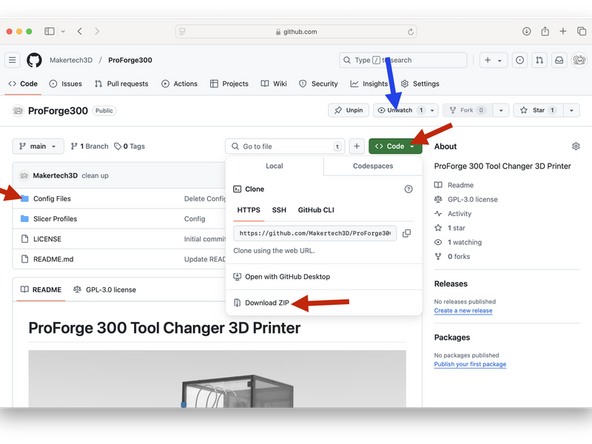592x444 pixels.
Task: Select the HTTPS clone option
Action: click(248, 210)
